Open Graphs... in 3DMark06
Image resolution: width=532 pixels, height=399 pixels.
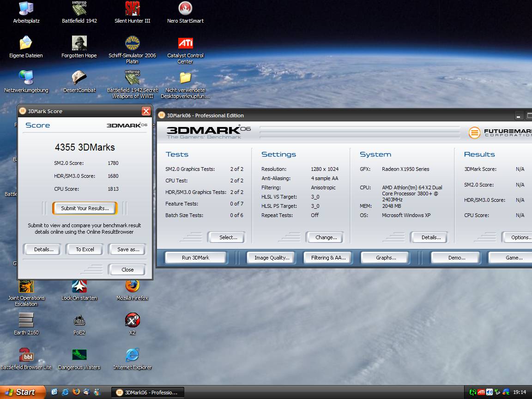click(x=386, y=258)
